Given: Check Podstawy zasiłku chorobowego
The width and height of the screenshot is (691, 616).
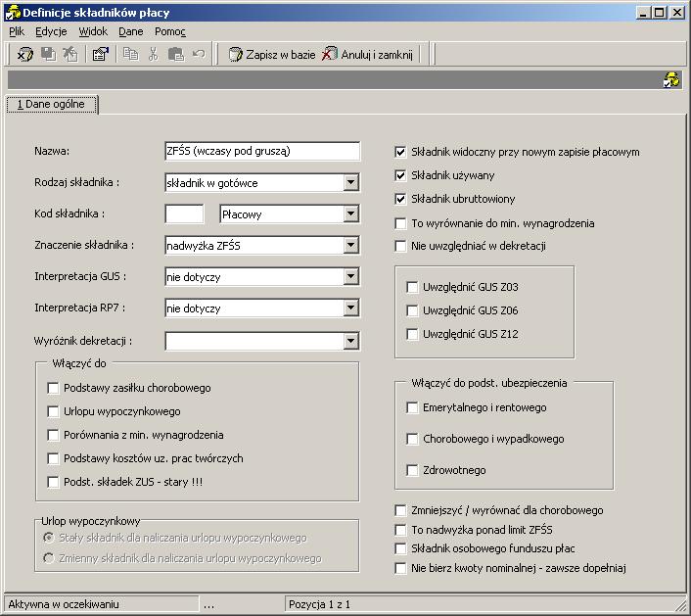Looking at the screenshot, I should 53,388.
